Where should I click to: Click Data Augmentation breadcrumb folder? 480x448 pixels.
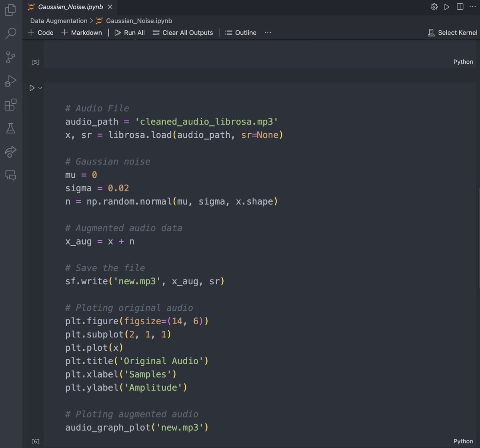tap(59, 21)
